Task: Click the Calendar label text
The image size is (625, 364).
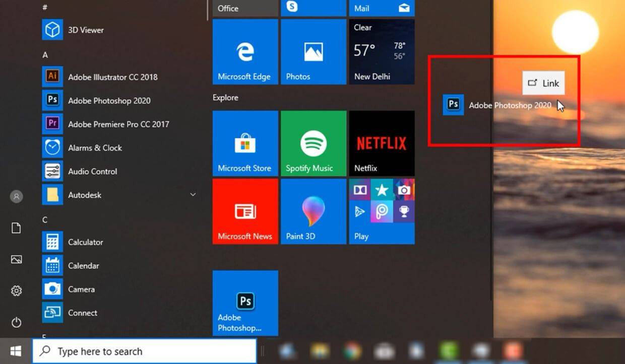Action: 84,266
